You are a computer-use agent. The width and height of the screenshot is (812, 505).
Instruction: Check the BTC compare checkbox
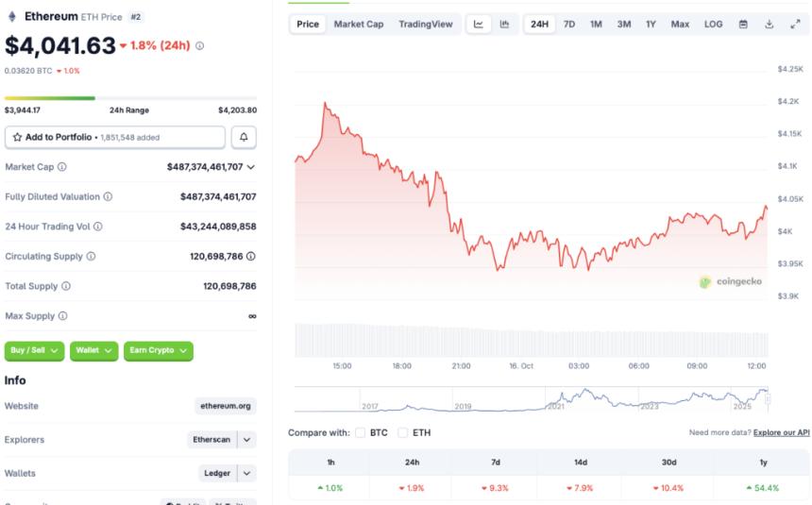(360, 432)
